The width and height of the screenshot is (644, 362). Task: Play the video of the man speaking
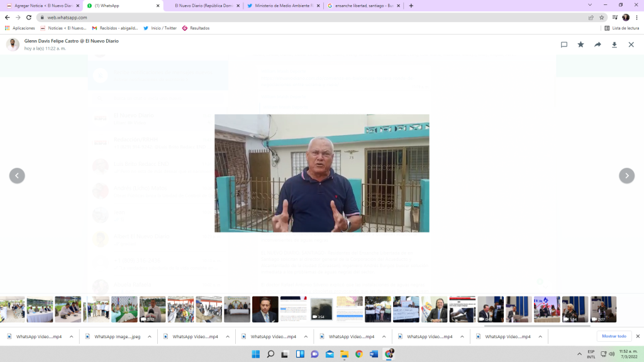[321, 173]
